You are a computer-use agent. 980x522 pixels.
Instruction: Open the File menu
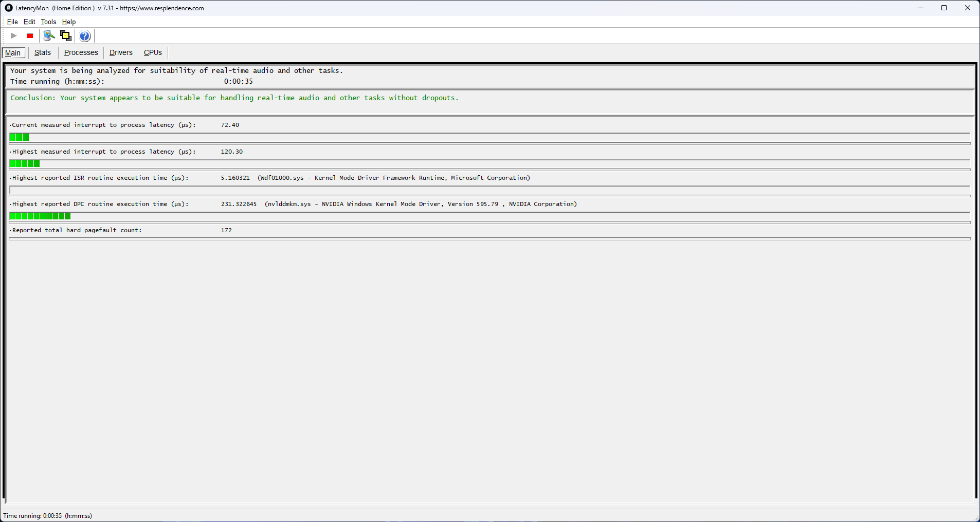coord(12,22)
